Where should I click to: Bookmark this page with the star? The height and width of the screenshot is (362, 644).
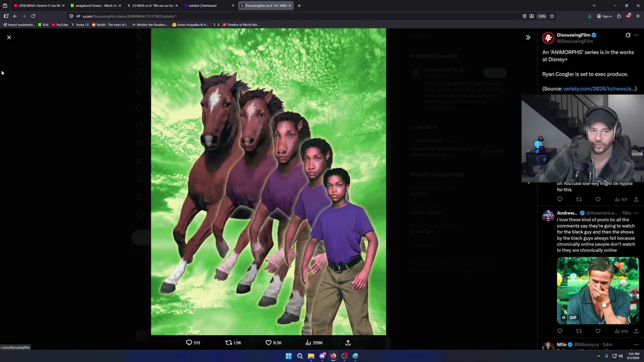click(552, 16)
